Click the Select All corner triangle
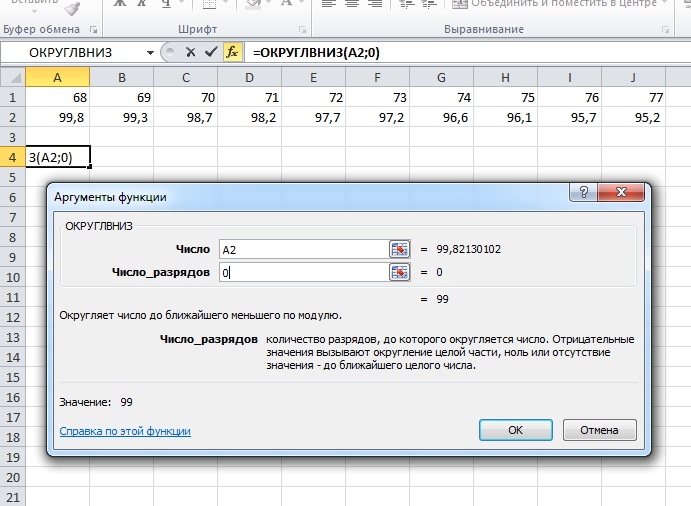 (13, 78)
